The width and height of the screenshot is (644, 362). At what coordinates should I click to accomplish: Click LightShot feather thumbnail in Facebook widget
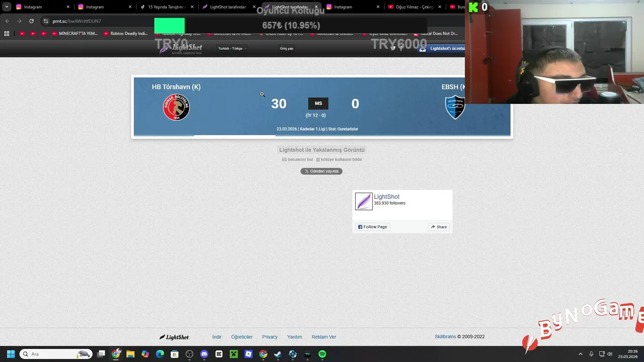click(x=363, y=201)
